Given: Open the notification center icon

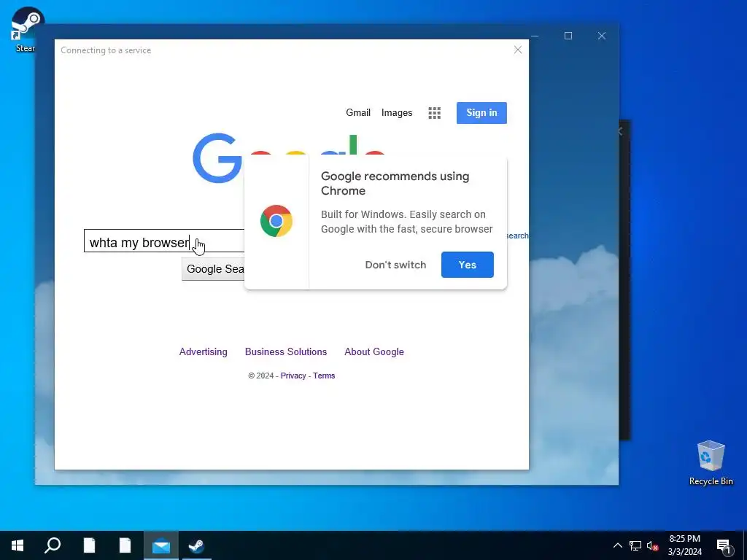Looking at the screenshot, I should coord(724,545).
